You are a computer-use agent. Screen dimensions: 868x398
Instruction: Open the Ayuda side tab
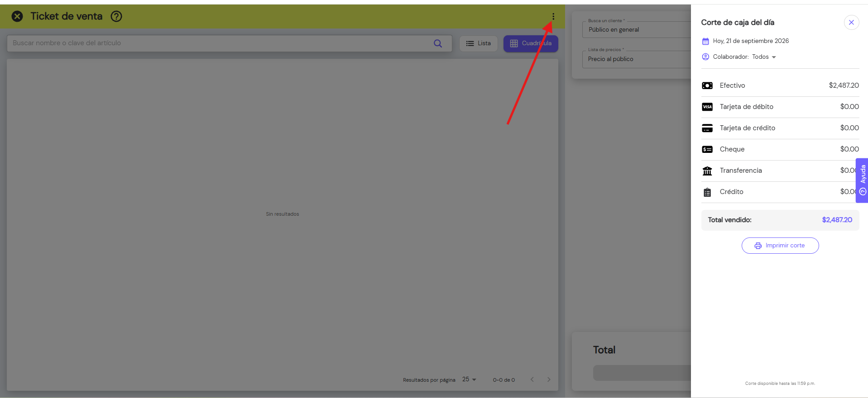pyautogui.click(x=862, y=180)
